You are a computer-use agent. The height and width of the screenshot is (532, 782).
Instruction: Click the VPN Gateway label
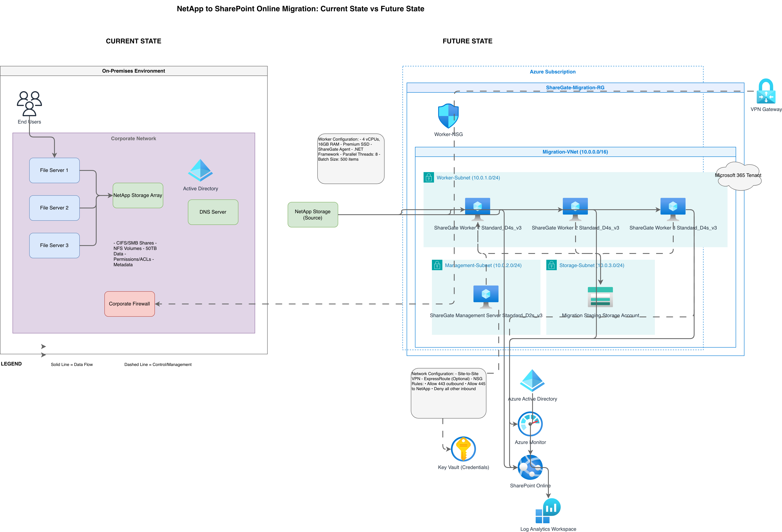pos(766,109)
